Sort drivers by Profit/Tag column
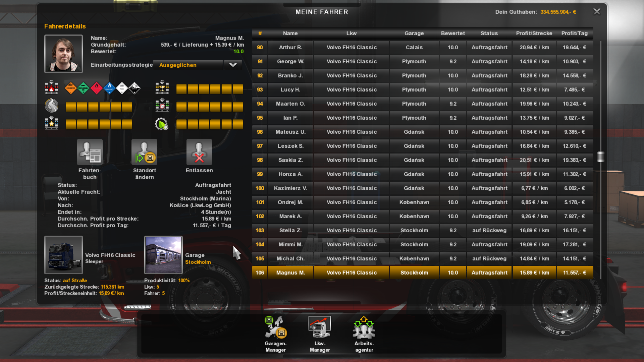 pos(574,33)
